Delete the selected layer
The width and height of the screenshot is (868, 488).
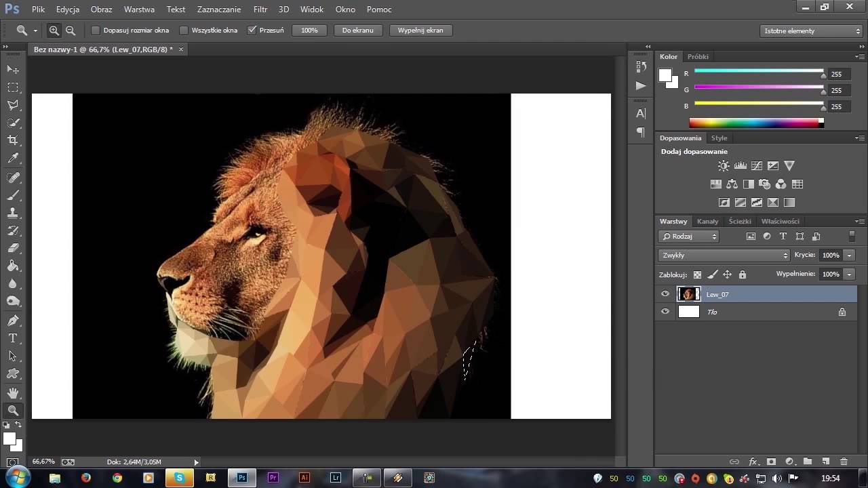click(x=844, y=462)
